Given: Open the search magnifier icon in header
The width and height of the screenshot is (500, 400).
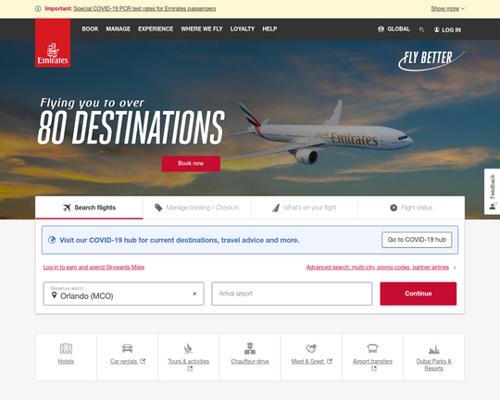Looking at the screenshot, I should 421,30.
